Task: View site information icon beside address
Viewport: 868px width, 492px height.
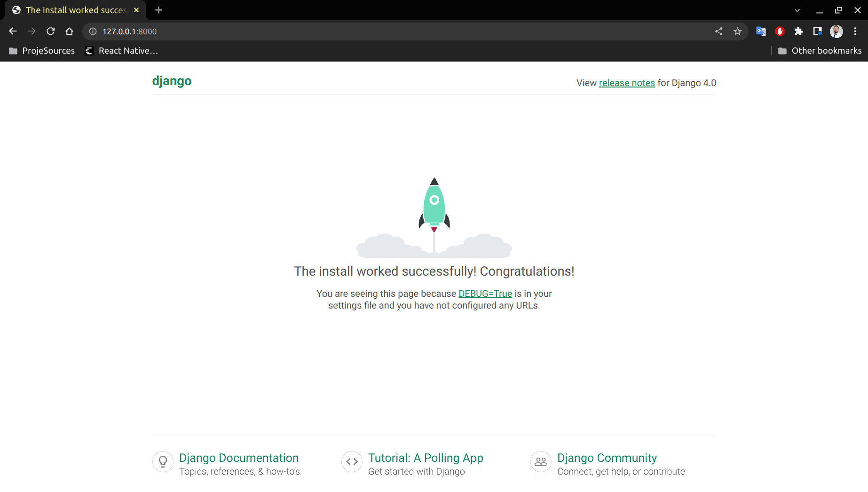Action: click(93, 32)
